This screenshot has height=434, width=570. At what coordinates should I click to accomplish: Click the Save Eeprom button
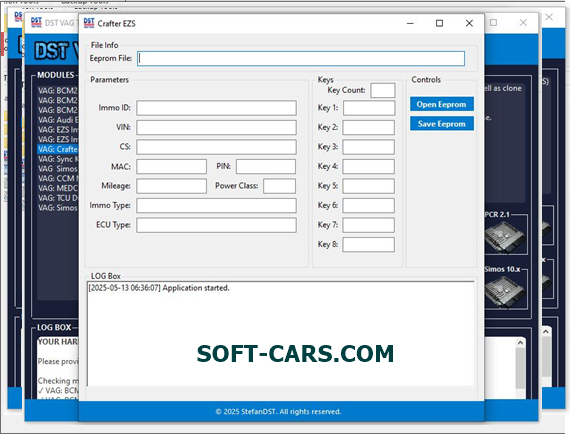coord(442,124)
